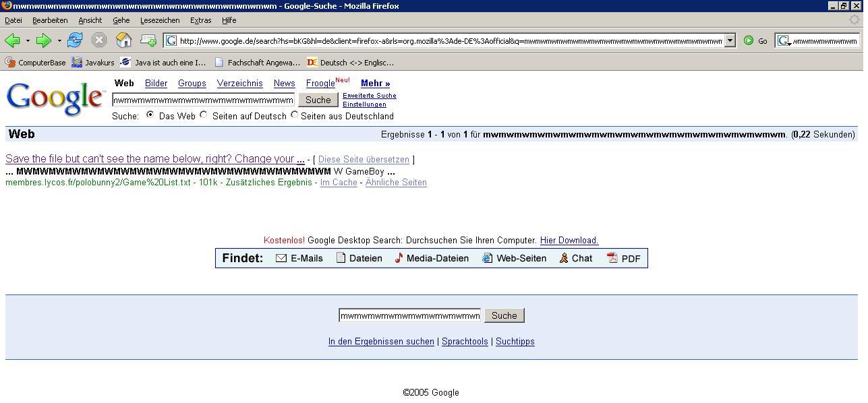Click the green Back arrow

click(x=11, y=40)
